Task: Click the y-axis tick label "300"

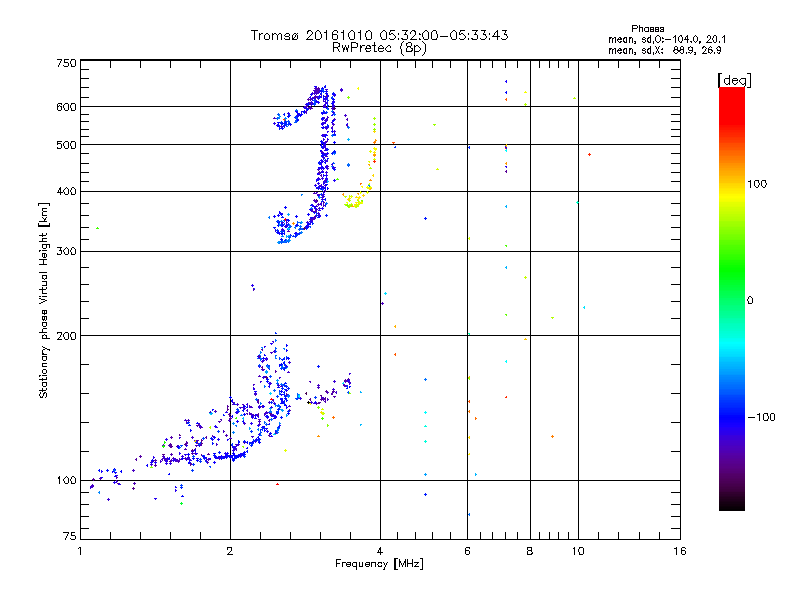Action: click(x=66, y=252)
